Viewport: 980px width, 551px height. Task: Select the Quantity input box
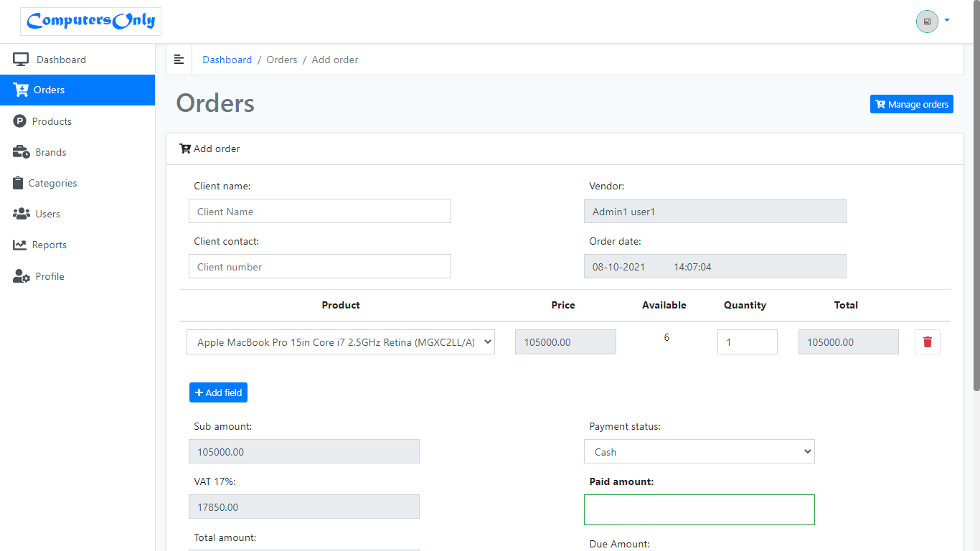point(747,342)
